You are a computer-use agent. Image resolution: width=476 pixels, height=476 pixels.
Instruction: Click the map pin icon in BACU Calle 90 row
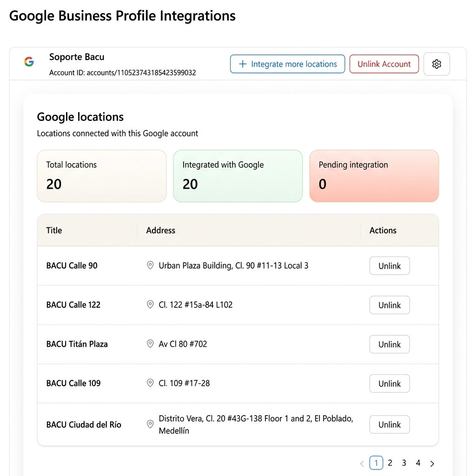pyautogui.click(x=150, y=265)
